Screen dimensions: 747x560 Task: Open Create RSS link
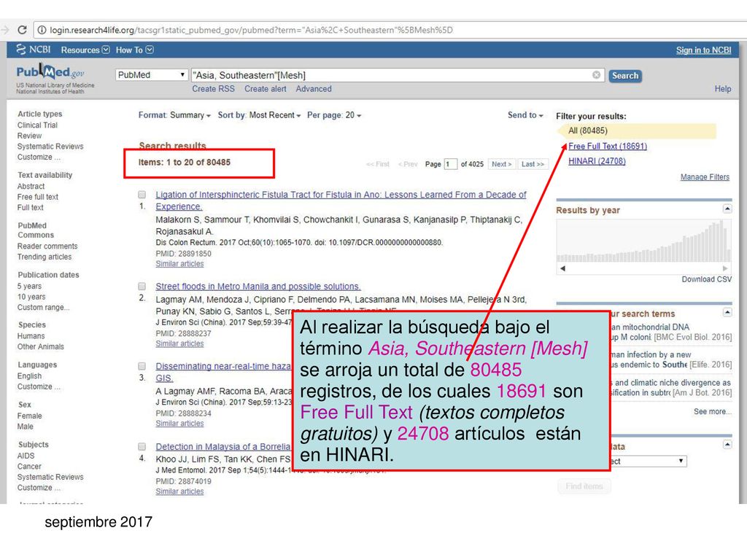214,89
